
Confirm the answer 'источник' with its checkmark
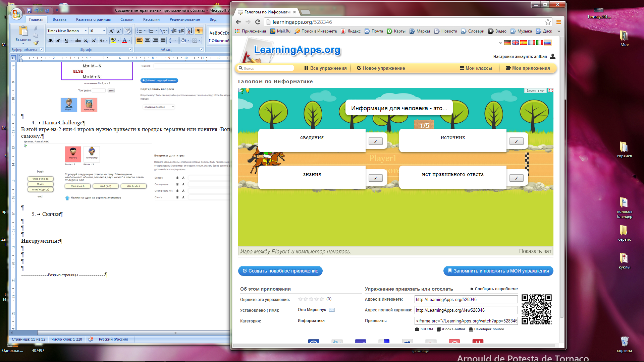(516, 141)
